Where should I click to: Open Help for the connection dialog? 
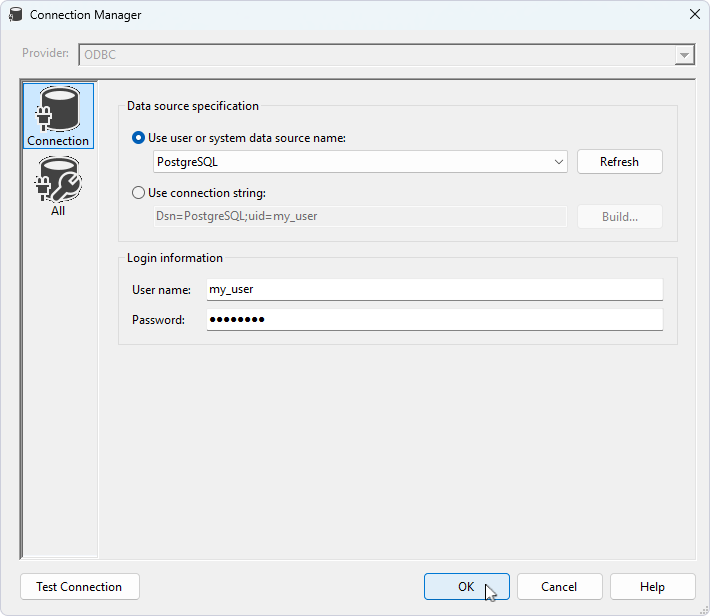pos(652,587)
